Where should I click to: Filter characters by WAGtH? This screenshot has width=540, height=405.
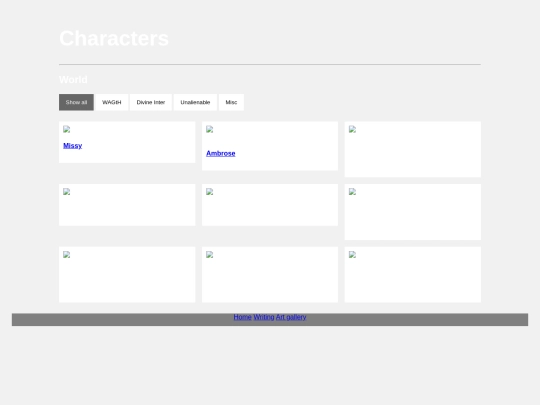click(112, 102)
